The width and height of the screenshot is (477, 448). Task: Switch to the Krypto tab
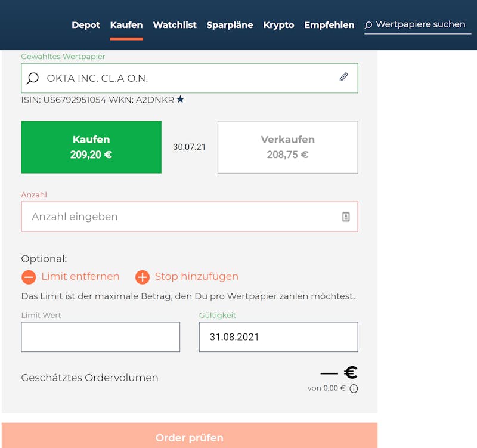pos(278,25)
